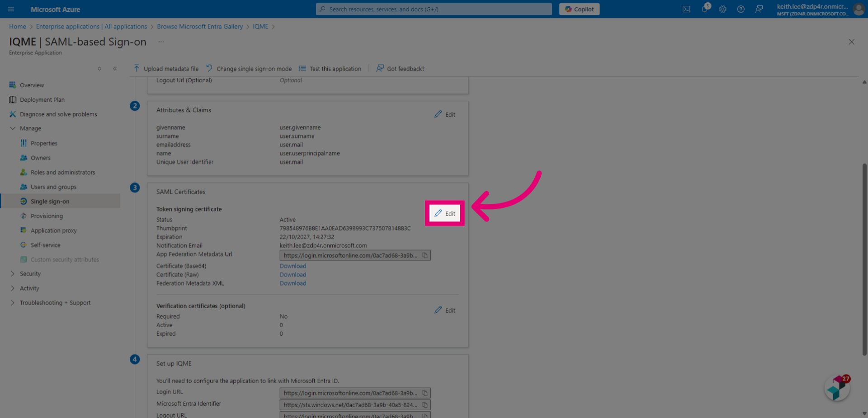Click the search resources input field
This screenshot has width=868, height=418.
click(x=434, y=9)
